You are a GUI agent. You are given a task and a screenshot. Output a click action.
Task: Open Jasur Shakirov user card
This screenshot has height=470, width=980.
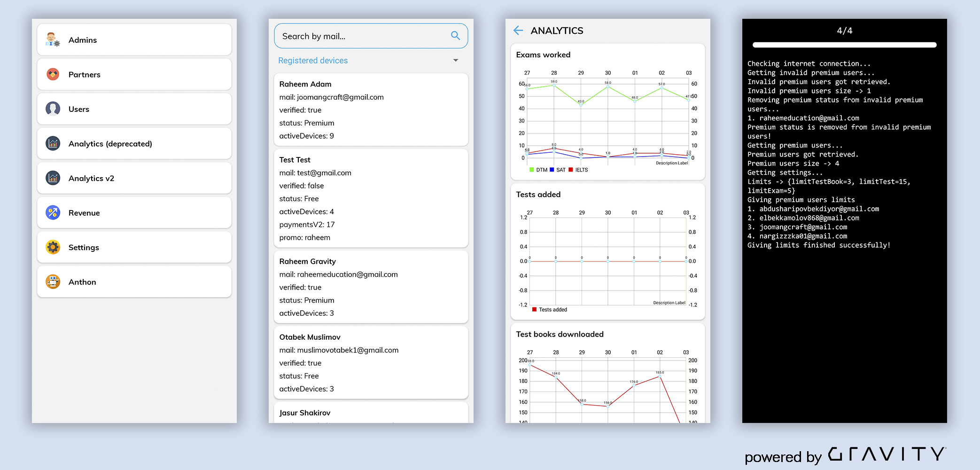(371, 413)
